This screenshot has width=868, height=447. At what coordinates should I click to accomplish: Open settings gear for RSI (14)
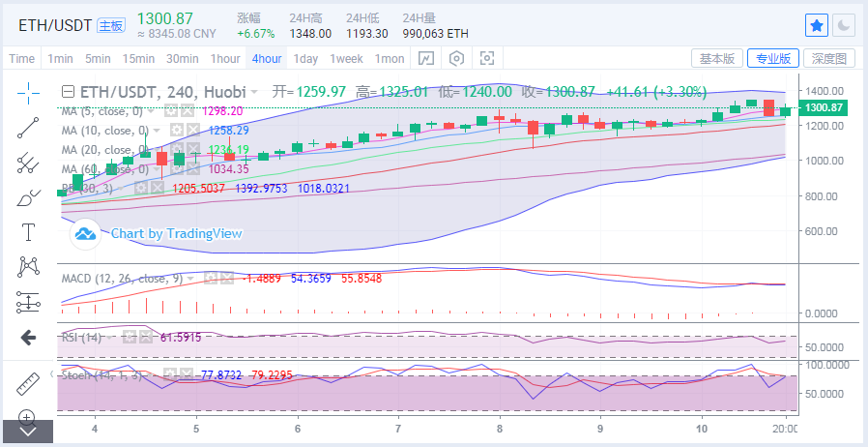129,337
